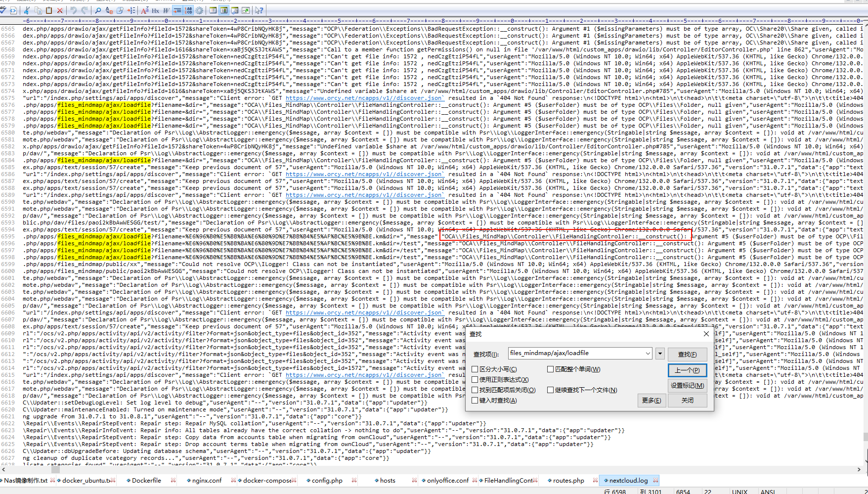Click the HTML tag document icon

pos(13,10)
